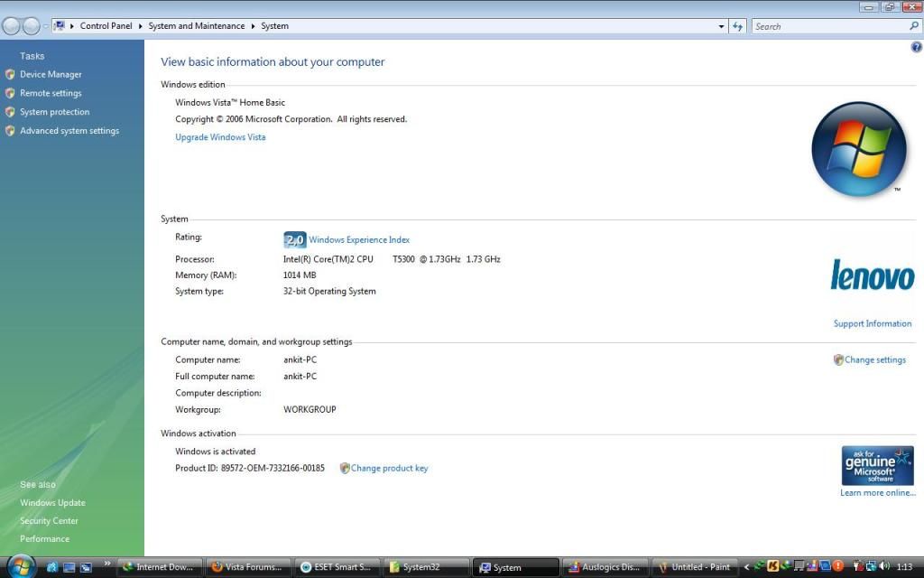
Task: Switch to Internet Download taskbar button
Action: pyautogui.click(x=160, y=567)
